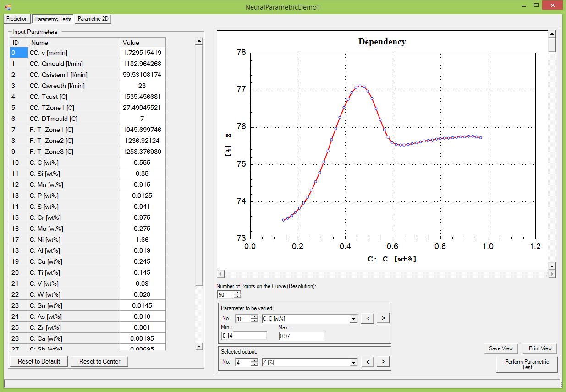Switch to the Prediction tab
Screen dimensions: 566x392
click(16, 19)
